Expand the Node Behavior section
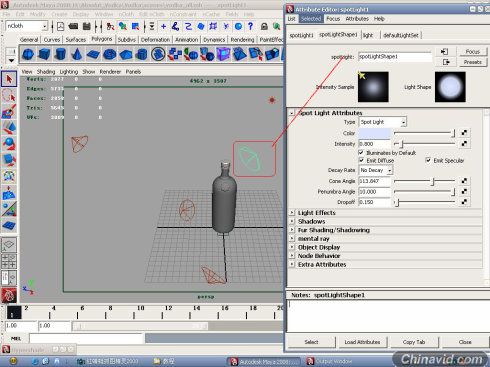The height and width of the screenshot is (367, 490). point(292,256)
